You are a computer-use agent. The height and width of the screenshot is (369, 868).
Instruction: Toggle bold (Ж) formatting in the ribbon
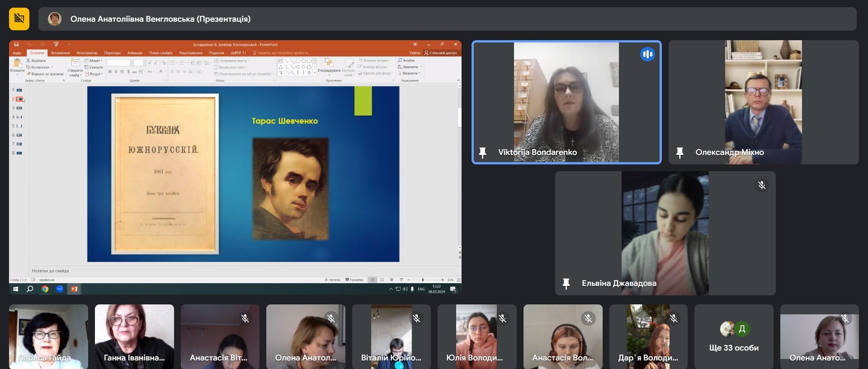tap(110, 72)
